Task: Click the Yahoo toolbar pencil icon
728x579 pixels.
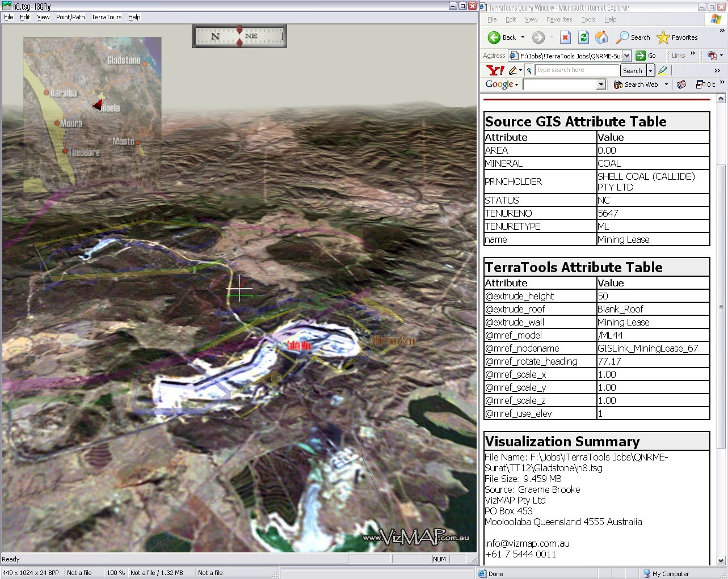Action: point(513,70)
